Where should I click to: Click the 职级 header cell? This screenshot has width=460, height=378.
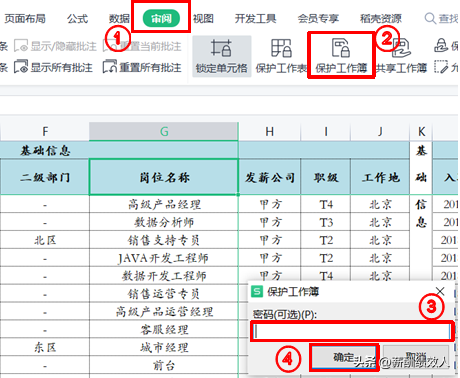pos(326,177)
